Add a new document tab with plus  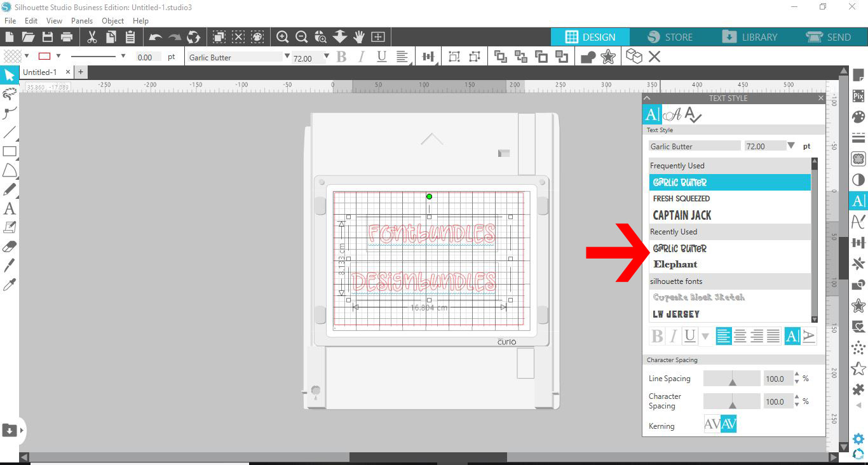coord(81,72)
